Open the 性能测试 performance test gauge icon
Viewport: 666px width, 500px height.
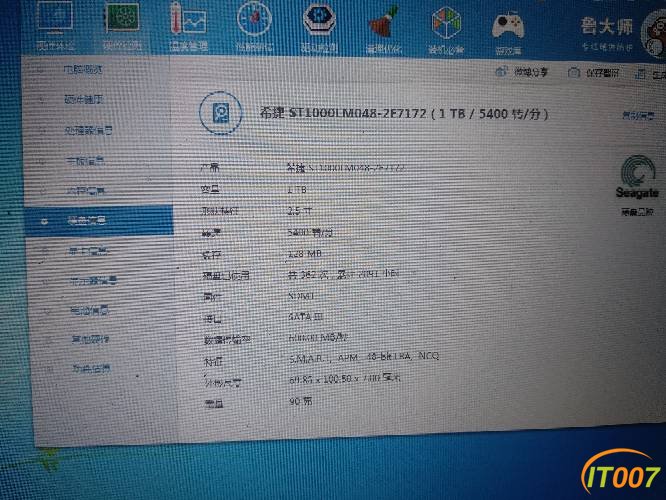[x=254, y=26]
